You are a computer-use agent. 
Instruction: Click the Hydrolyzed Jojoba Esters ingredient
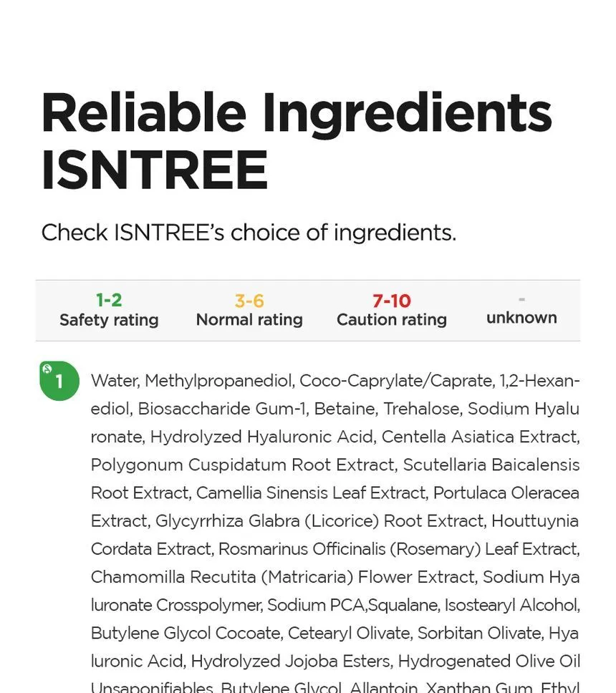(289, 661)
